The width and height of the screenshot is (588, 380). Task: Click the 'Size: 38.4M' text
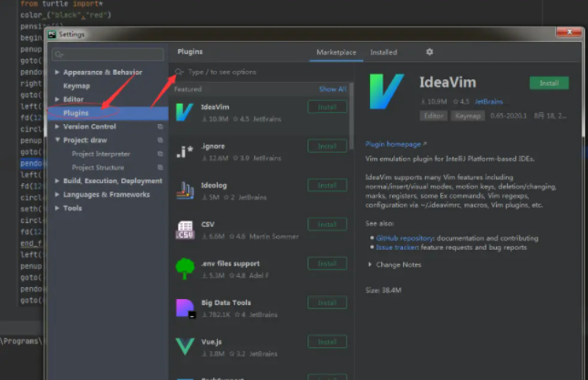383,291
